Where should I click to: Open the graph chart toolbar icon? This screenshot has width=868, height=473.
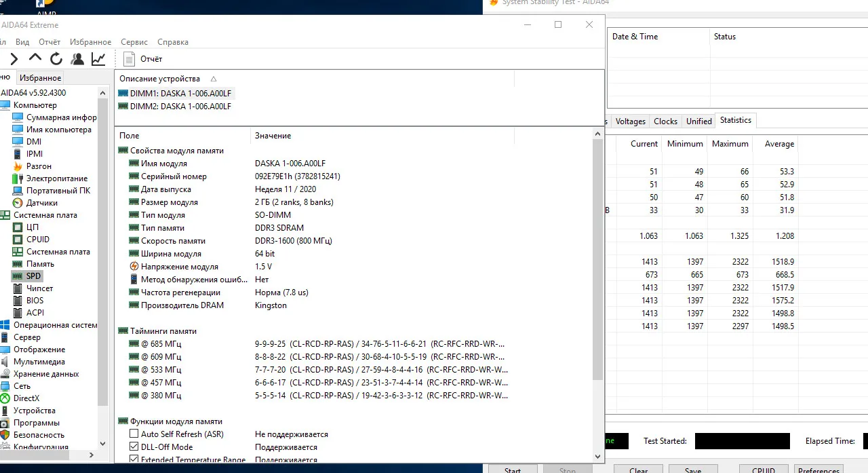pyautogui.click(x=98, y=59)
